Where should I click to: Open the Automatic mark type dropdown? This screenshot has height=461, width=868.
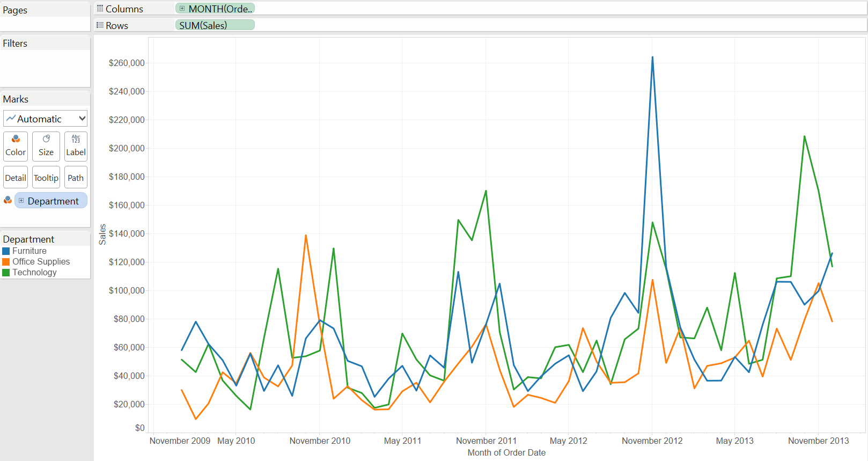pos(45,119)
